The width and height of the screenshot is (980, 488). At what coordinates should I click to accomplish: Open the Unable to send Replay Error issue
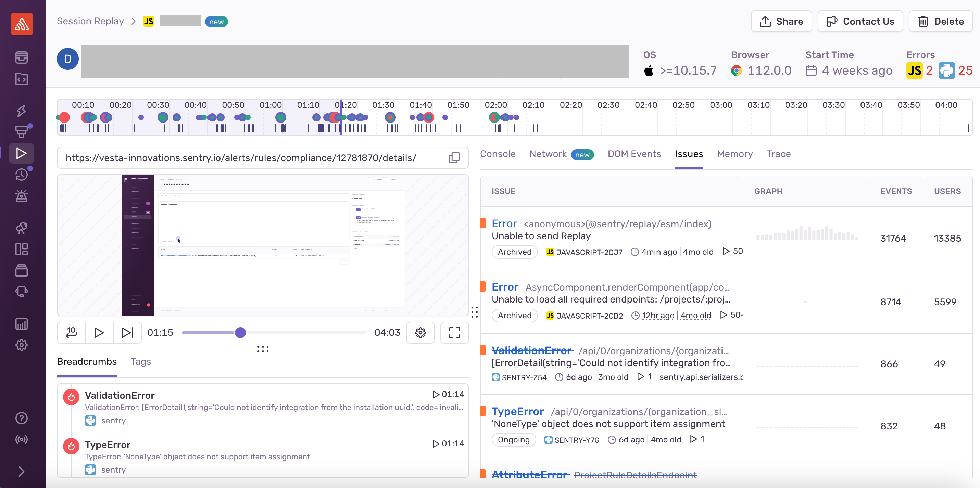504,224
